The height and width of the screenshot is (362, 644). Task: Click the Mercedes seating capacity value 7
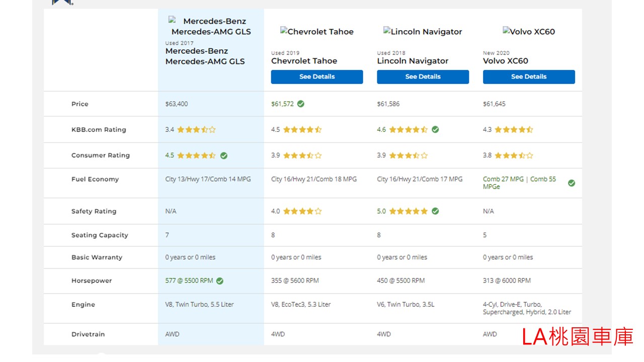tap(167, 235)
